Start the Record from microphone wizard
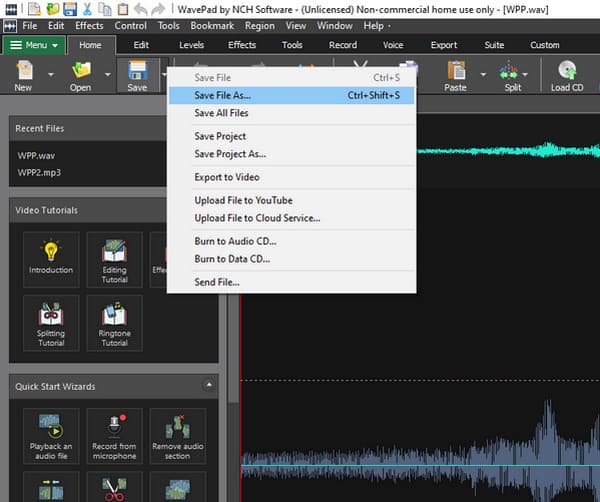The image size is (600, 502). tap(114, 436)
